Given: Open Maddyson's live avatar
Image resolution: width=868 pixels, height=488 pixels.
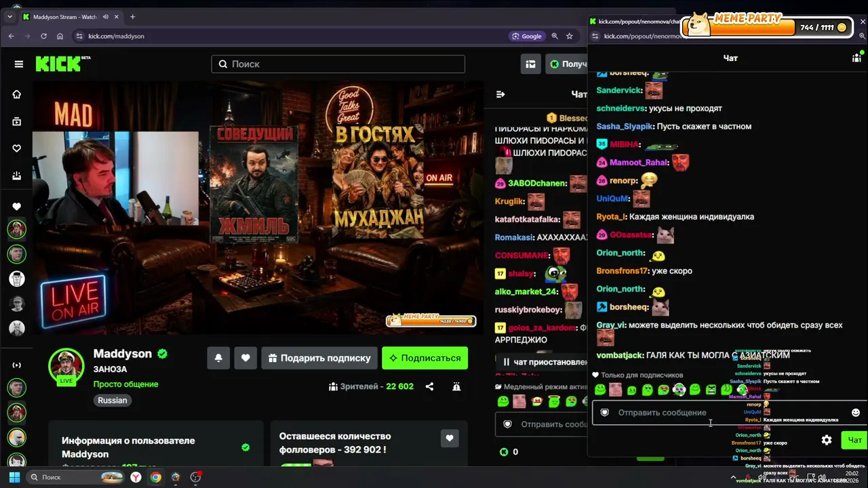Looking at the screenshot, I should click(x=66, y=365).
